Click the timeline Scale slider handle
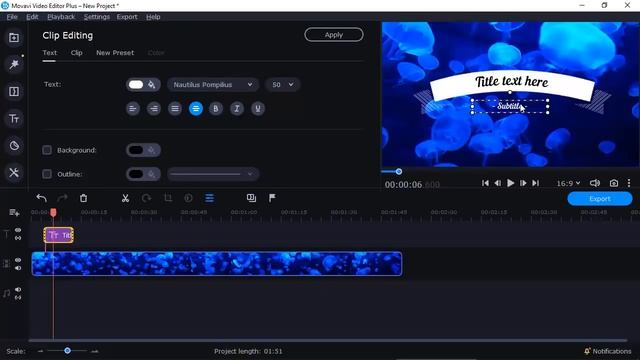 (67, 351)
